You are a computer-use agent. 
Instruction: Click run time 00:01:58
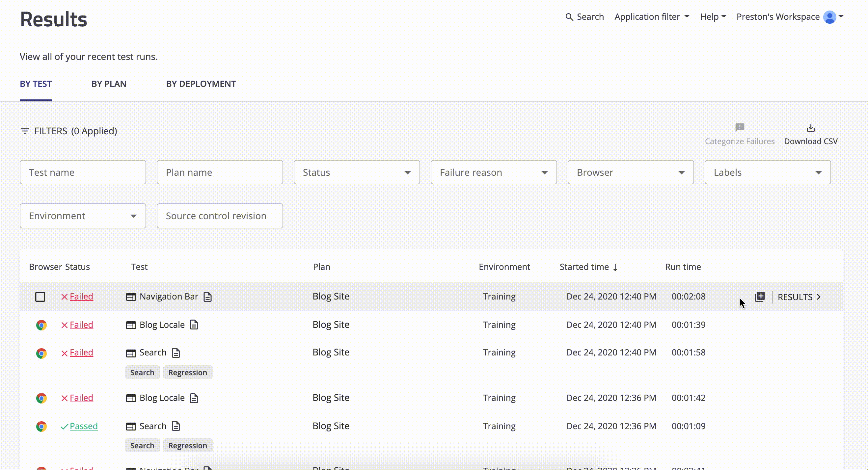click(x=689, y=352)
